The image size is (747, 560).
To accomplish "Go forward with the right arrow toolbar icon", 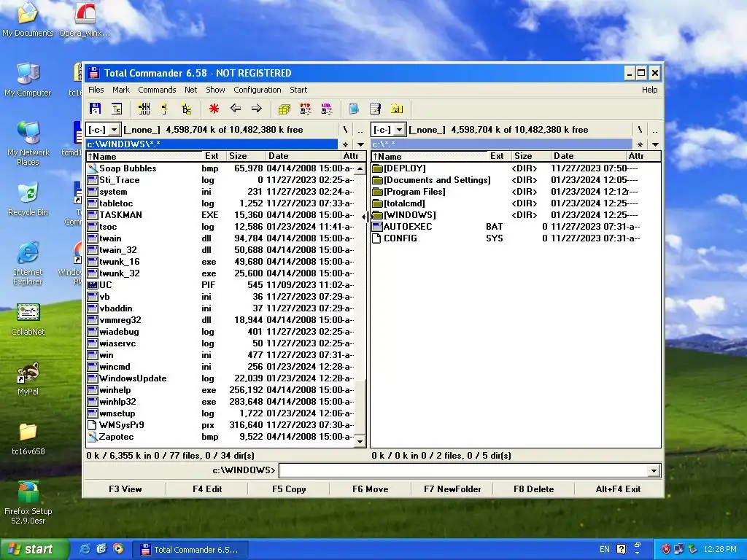I will (x=256, y=109).
